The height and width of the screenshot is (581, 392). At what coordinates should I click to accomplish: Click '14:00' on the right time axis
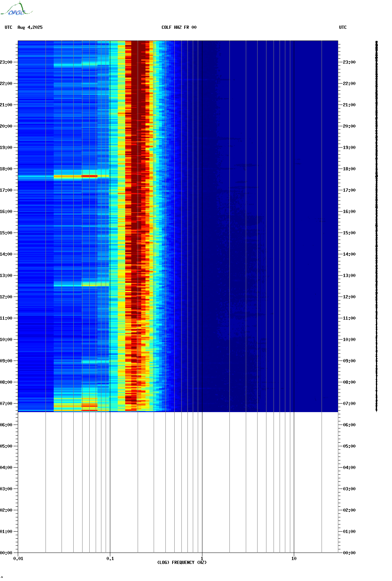[349, 254]
